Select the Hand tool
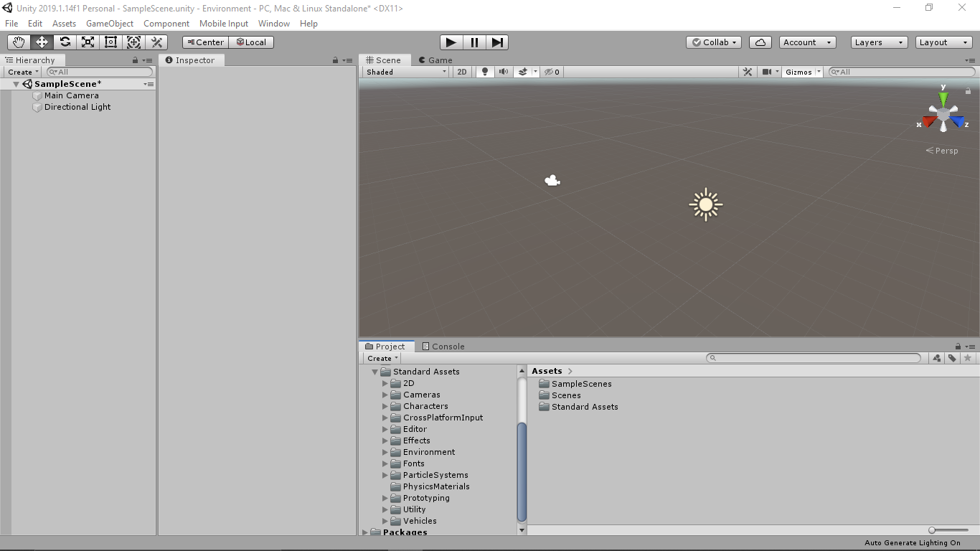Viewport: 980px width, 551px height. tap(18, 42)
